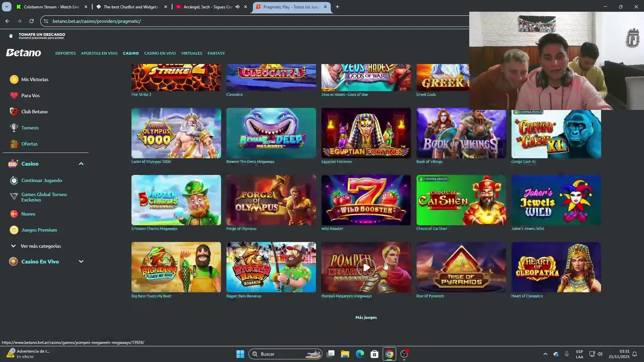Click the Congo Cash XL game thumbnail
The image size is (644, 362).
tap(556, 133)
